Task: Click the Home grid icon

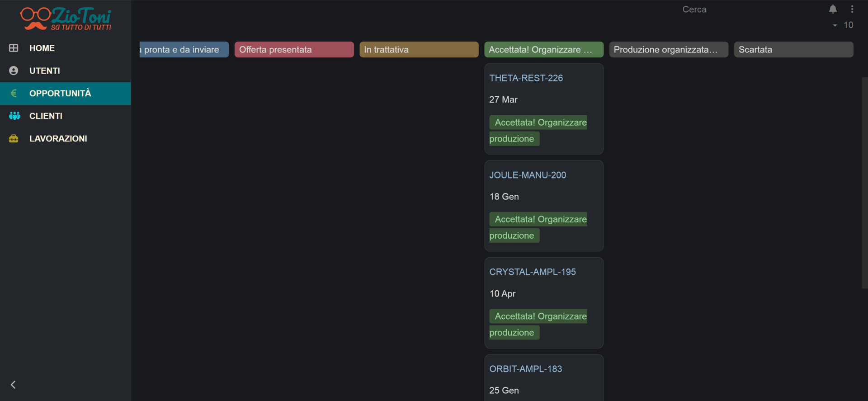Action: point(14,48)
